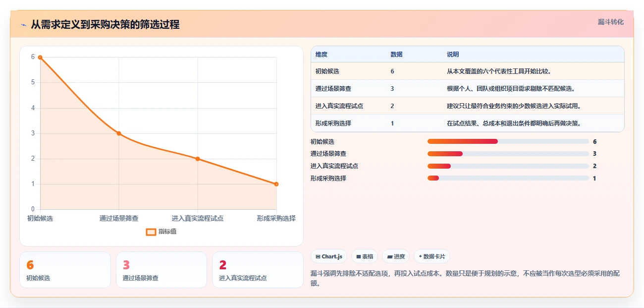Click the 通过场景筛查 progress bar

click(x=508, y=154)
